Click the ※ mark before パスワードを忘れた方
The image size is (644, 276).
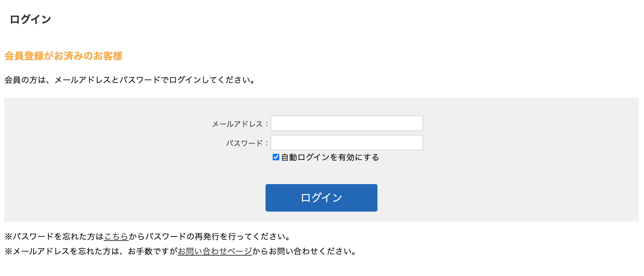[x=8, y=237]
